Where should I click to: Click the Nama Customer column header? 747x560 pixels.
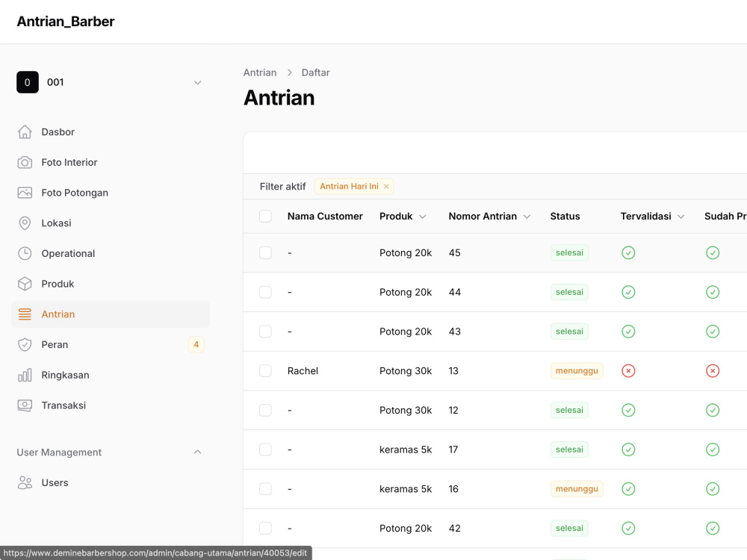(x=325, y=217)
